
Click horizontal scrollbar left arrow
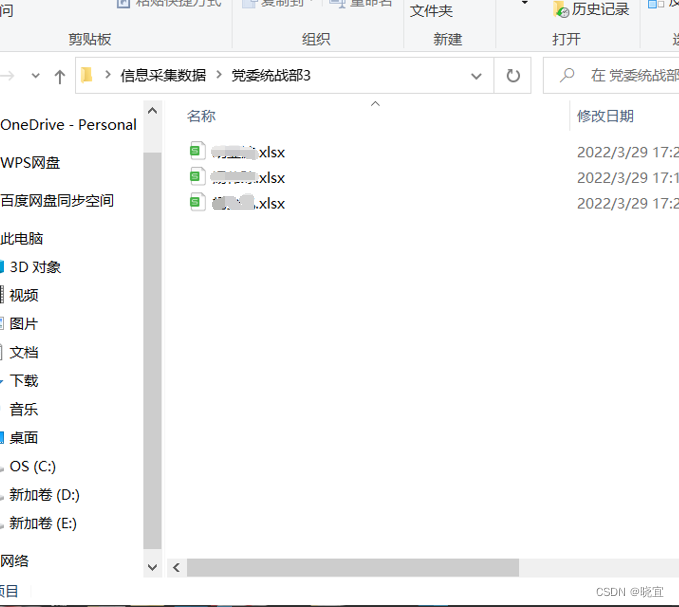coord(176,568)
